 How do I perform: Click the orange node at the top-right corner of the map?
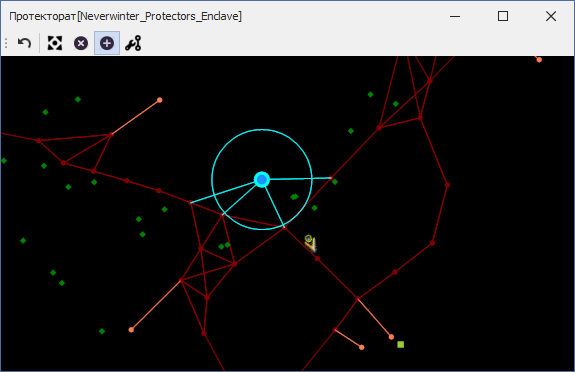tap(539, 60)
